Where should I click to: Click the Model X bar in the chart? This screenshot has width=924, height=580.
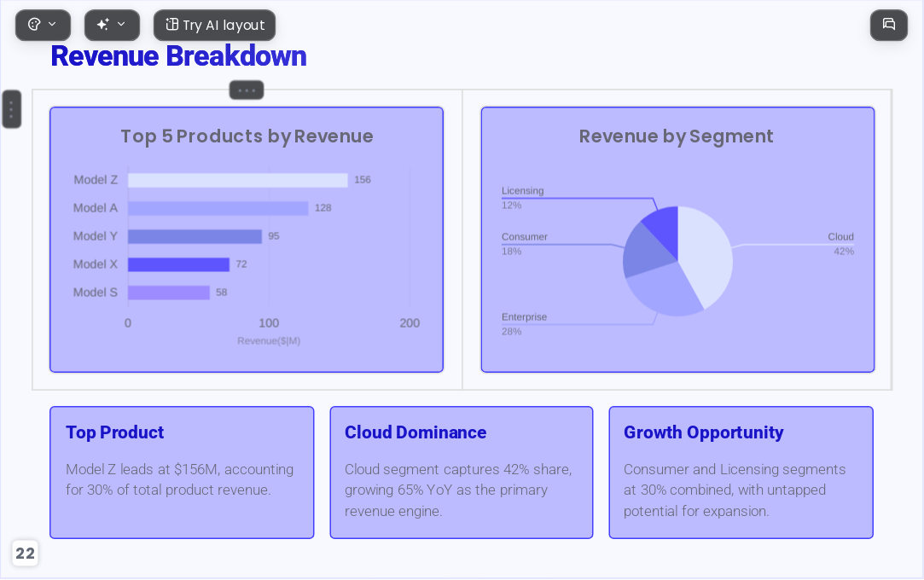coord(178,265)
